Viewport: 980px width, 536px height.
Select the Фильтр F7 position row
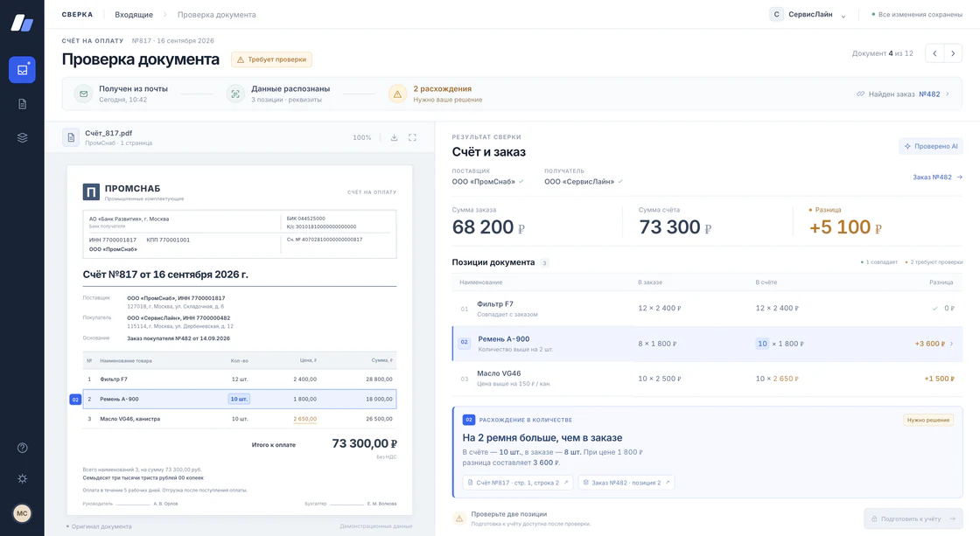coord(708,309)
